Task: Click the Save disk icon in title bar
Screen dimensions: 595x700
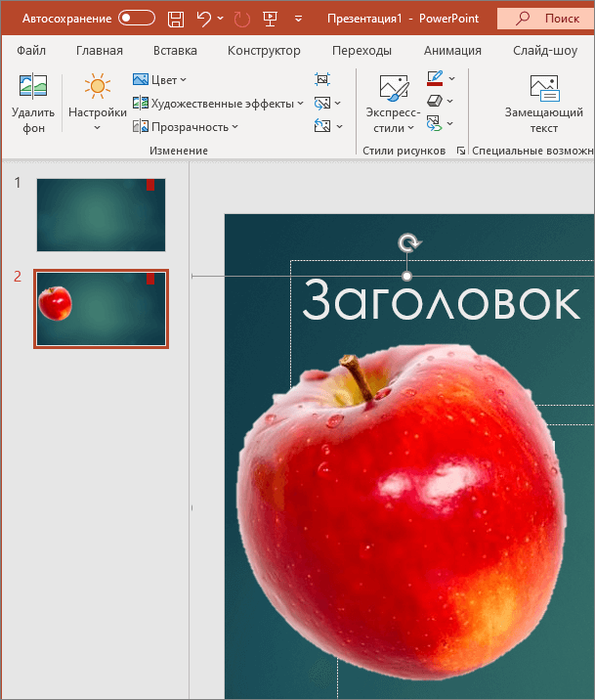Action: click(175, 19)
